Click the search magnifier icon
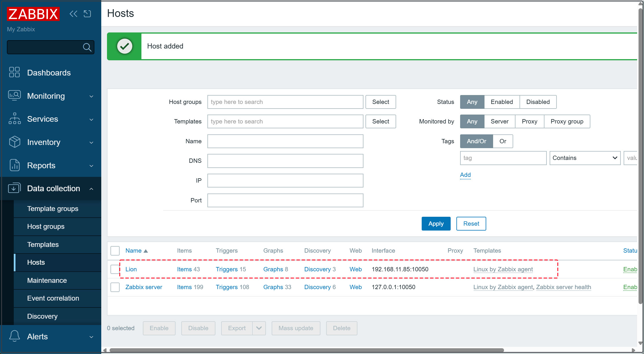Screen dimensions: 644x354 click(x=87, y=47)
